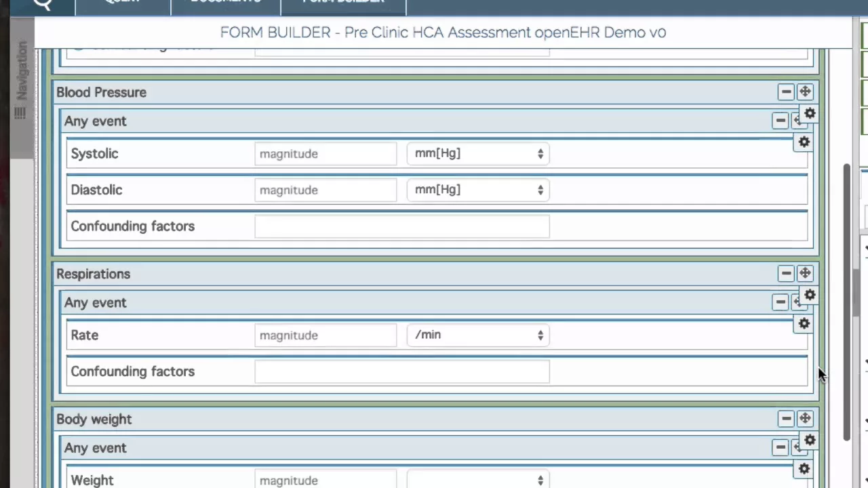Open the Rate units dropdown showing /min
The height and width of the screenshot is (488, 868).
pos(478,335)
